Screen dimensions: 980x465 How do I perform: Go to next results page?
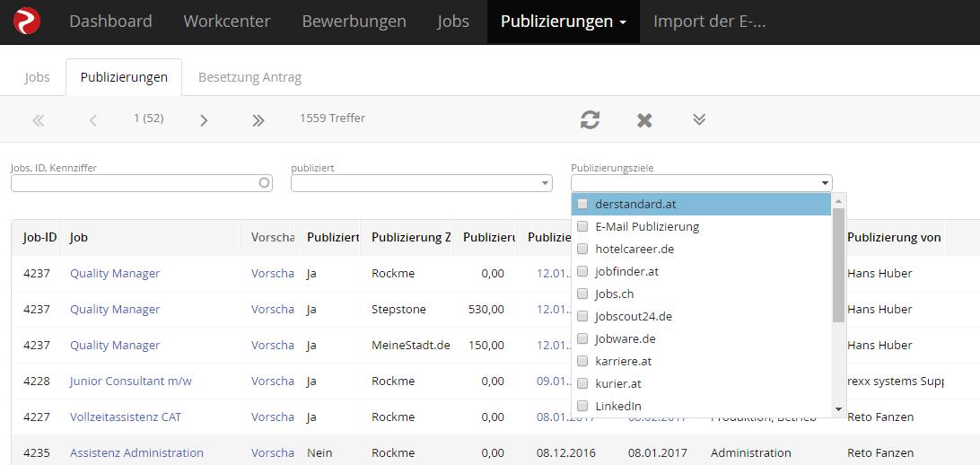tap(204, 120)
